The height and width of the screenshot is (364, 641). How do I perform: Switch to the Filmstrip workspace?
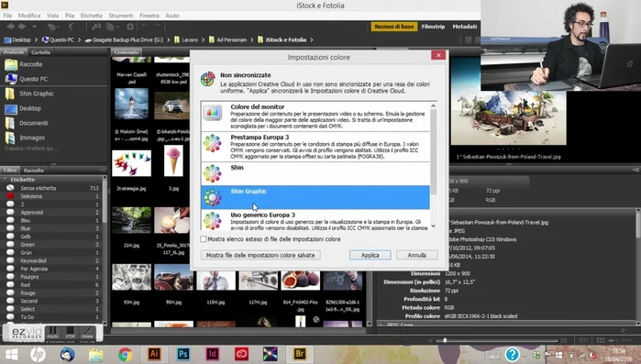[433, 27]
